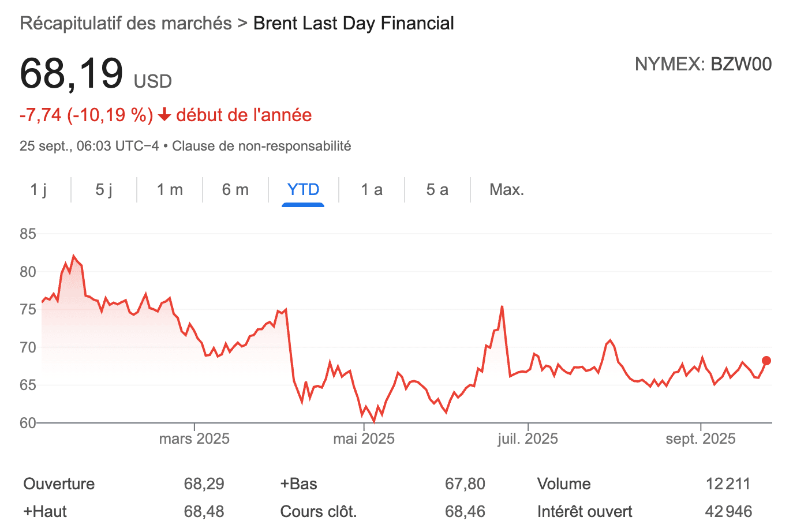793x532 pixels.
Task: Display the 5 a chart range
Action: [437, 190]
